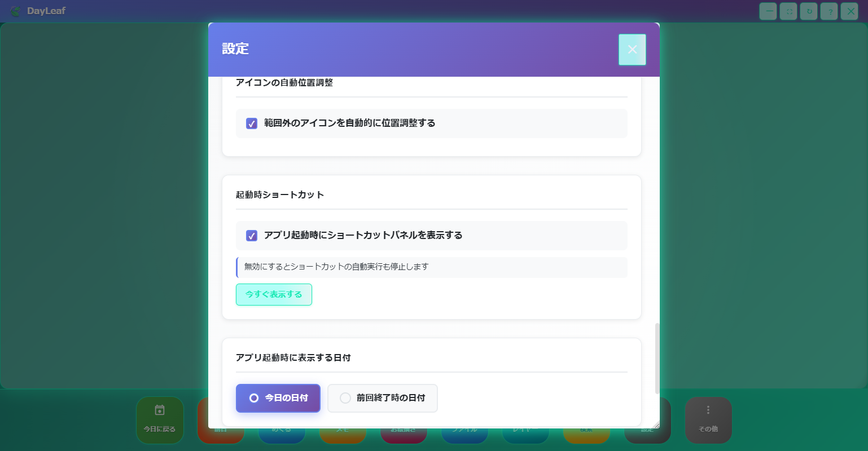Minimize the DayLeaf window
868x451 pixels.
click(x=768, y=11)
